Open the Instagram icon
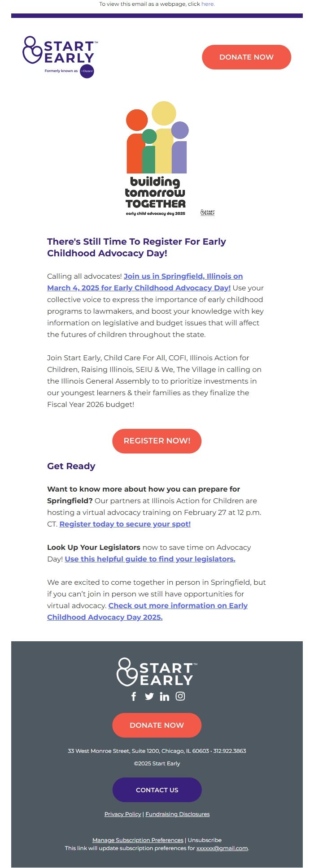The height and width of the screenshot is (868, 314). (180, 697)
